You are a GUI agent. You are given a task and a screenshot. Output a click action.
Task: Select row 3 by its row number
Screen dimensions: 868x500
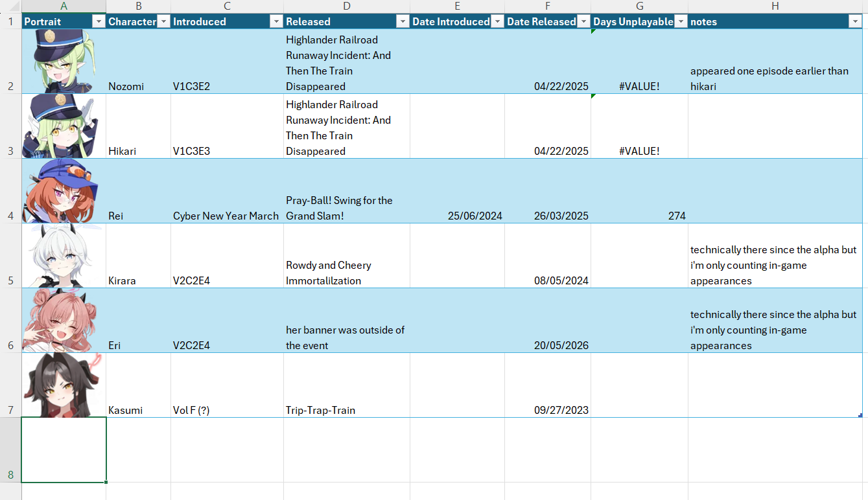(10, 126)
